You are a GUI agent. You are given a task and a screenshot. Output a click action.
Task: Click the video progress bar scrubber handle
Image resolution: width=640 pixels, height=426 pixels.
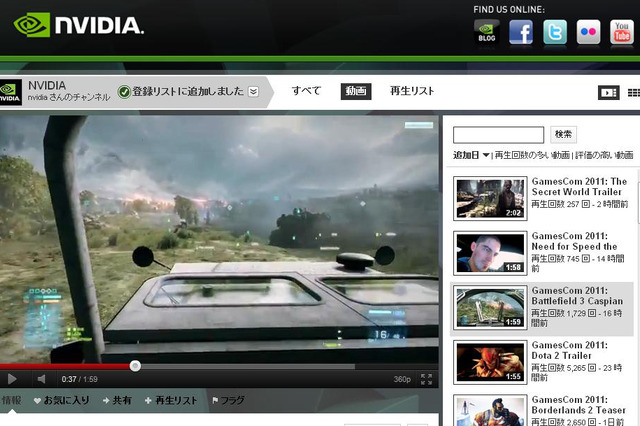(x=136, y=366)
